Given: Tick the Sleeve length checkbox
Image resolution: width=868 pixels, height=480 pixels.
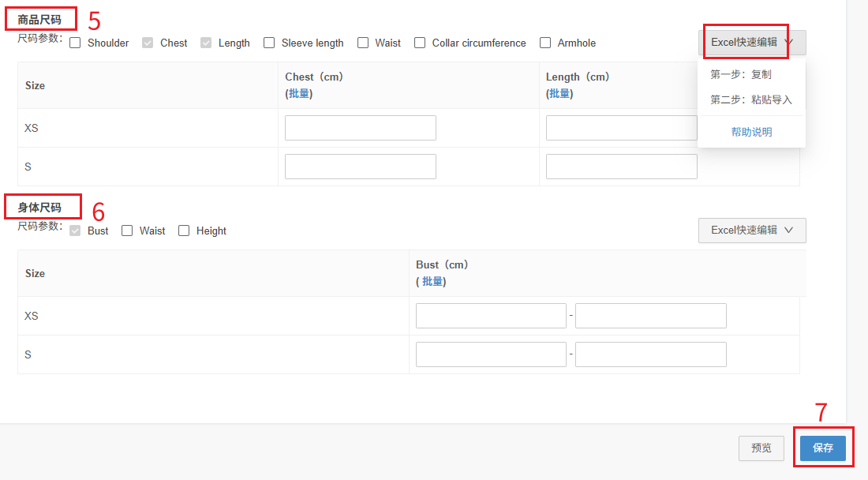Looking at the screenshot, I should point(269,43).
